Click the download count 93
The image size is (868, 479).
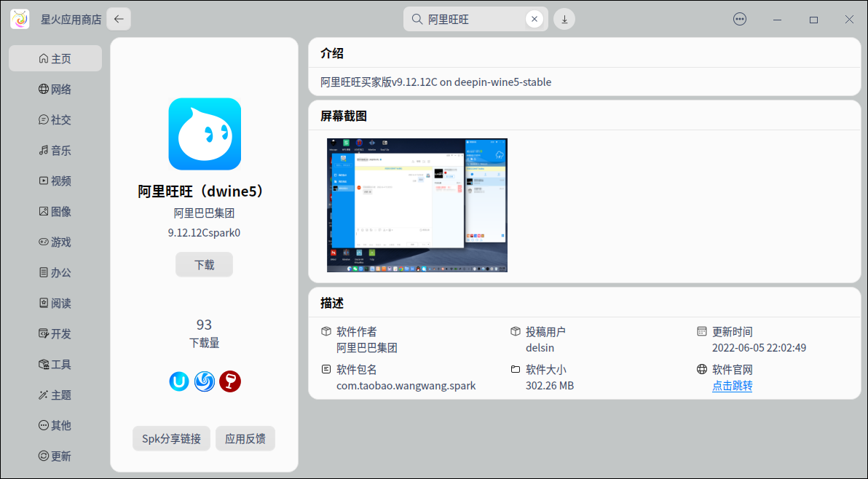click(205, 325)
